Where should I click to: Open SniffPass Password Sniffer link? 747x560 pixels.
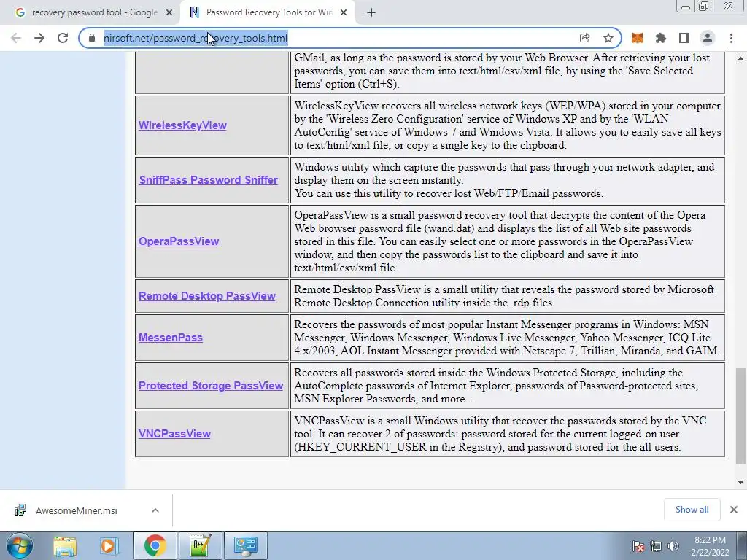point(208,180)
